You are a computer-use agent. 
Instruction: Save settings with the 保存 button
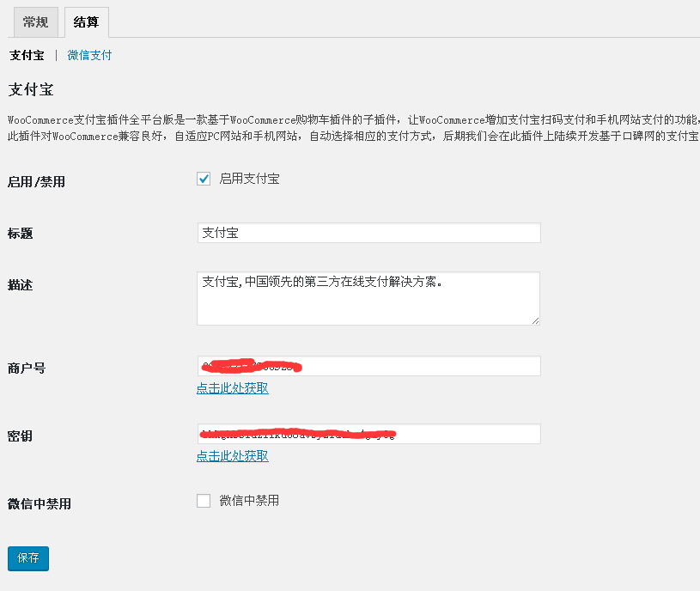click(28, 558)
